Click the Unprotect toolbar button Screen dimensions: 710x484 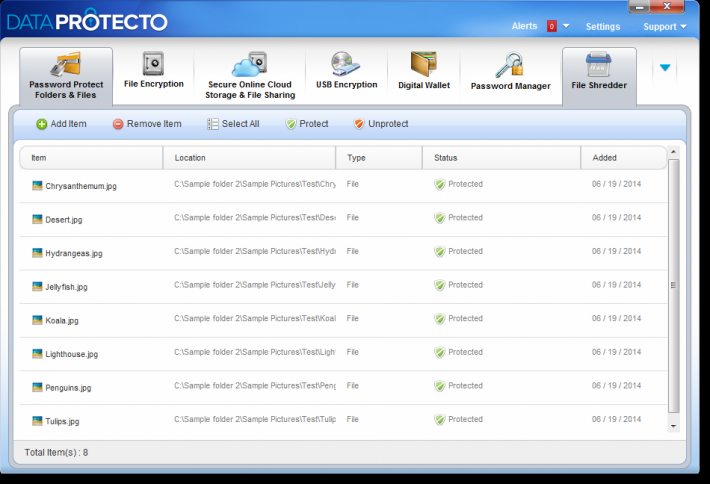tap(381, 124)
